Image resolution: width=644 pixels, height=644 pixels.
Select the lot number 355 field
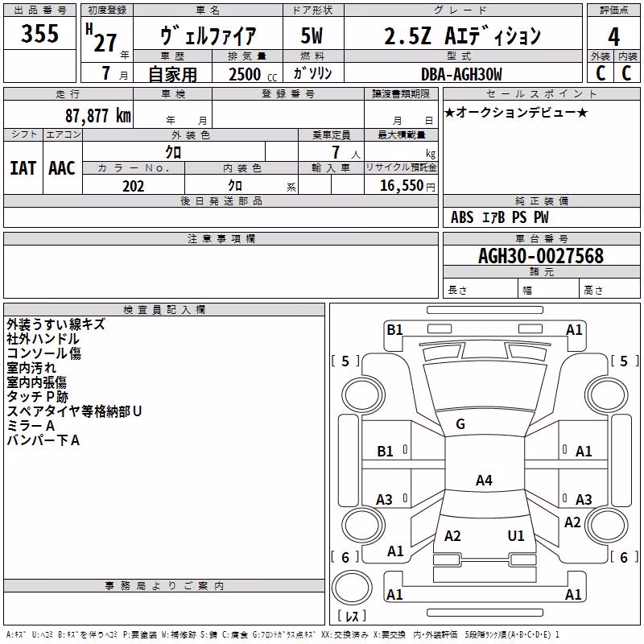(x=39, y=33)
